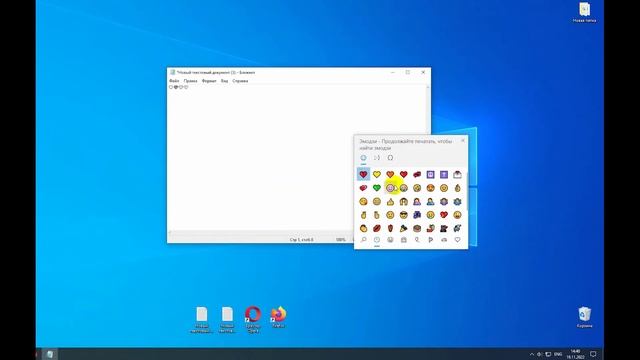Insert the yellow heart emoji
This screenshot has width=640, height=360.
click(x=377, y=175)
